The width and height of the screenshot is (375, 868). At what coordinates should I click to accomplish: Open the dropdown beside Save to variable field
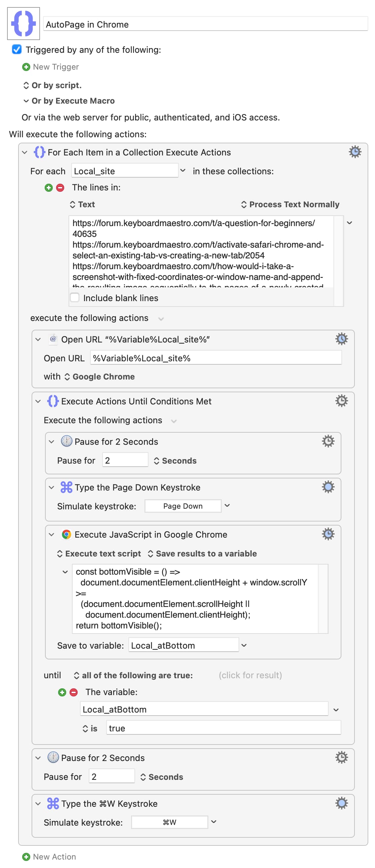[244, 645]
